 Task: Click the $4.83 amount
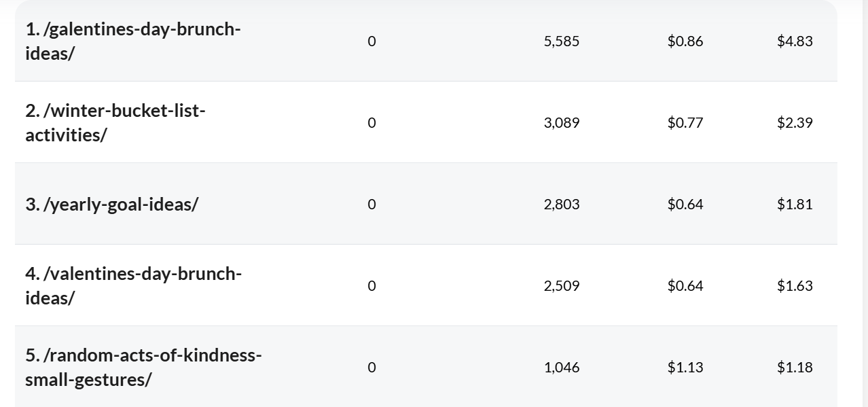point(795,41)
